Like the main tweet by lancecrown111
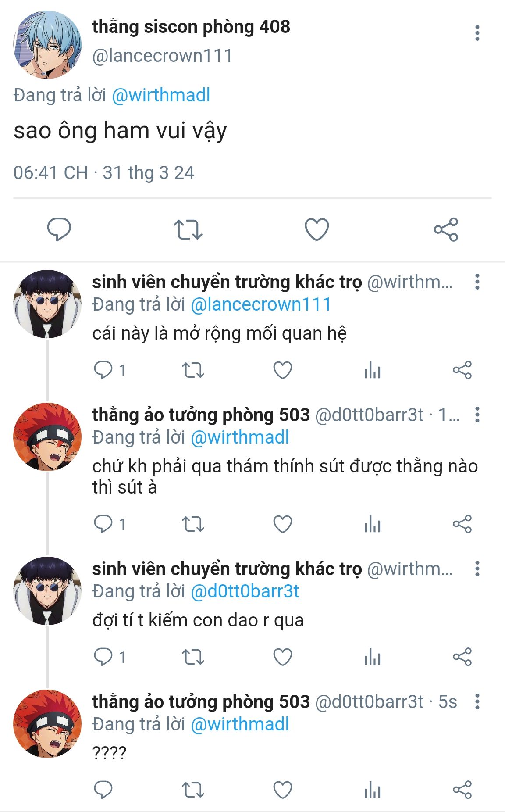 point(317,229)
